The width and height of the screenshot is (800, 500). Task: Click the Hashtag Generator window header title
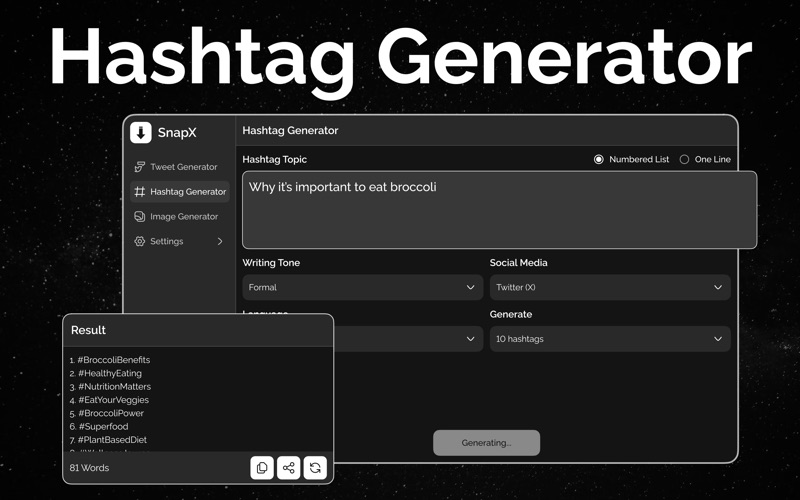point(290,131)
